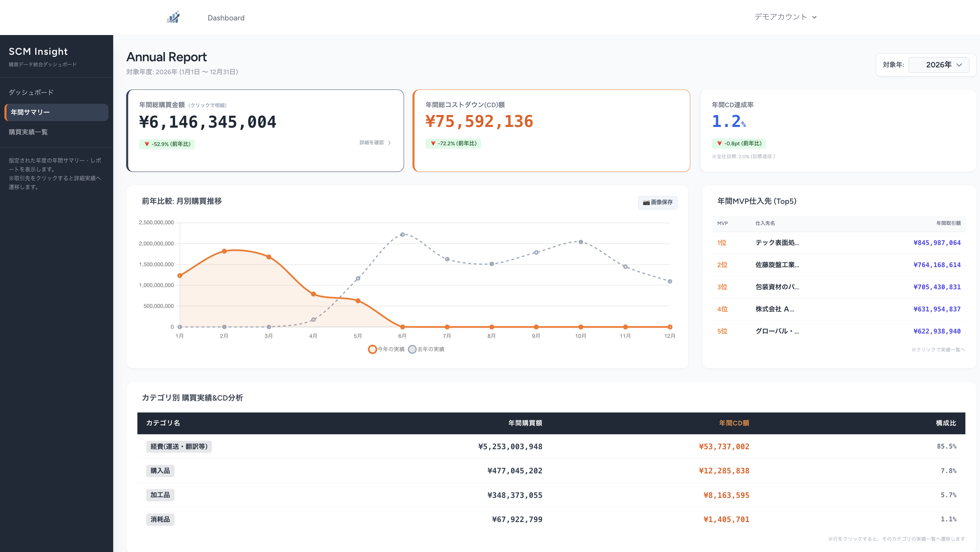Select 購買実績一覧 in the sidebar
Viewport: 980px width, 552px height.
click(29, 132)
